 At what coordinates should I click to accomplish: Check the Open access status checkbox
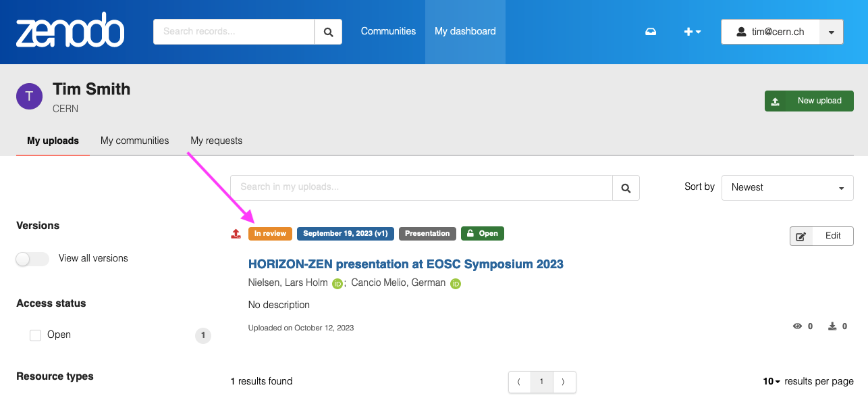tap(36, 335)
